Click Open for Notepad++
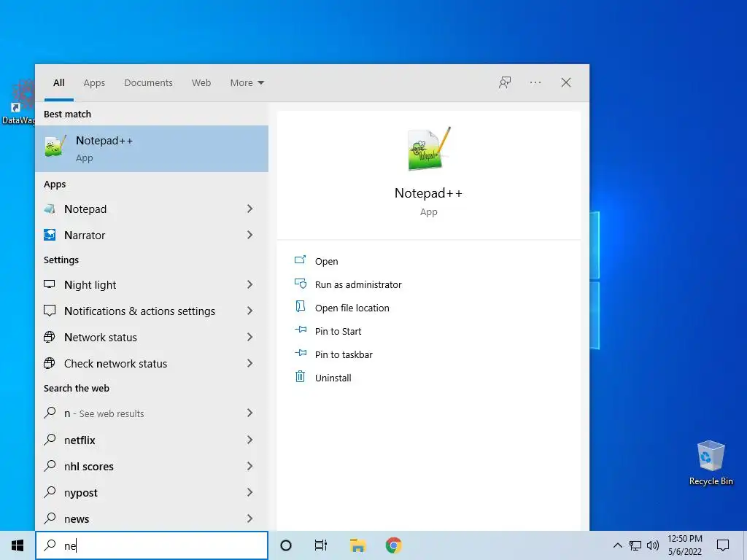Screen dimensions: 747x560 click(x=326, y=261)
